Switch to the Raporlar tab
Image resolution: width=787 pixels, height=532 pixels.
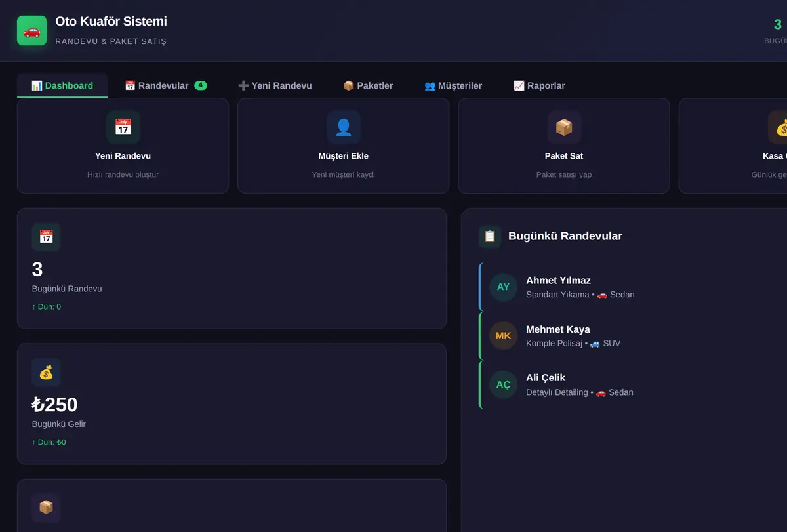click(539, 86)
